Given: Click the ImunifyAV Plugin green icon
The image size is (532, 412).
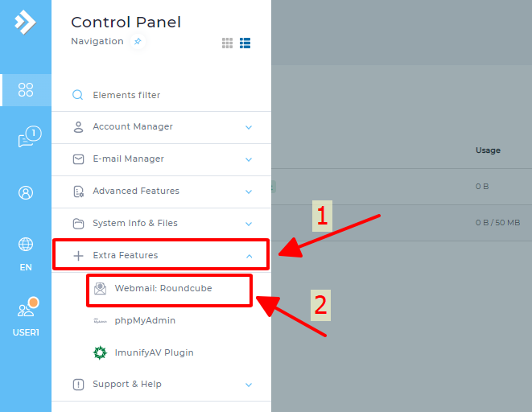Looking at the screenshot, I should click(x=100, y=352).
